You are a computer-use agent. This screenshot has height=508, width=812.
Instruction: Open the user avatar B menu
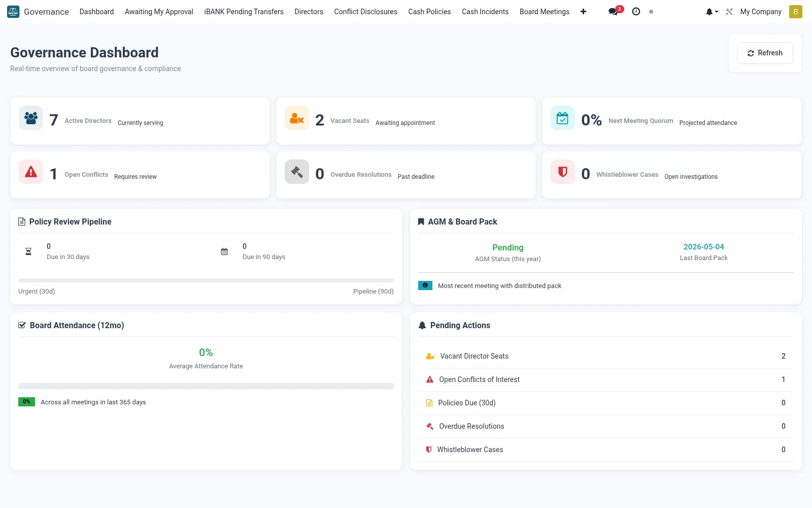click(796, 11)
